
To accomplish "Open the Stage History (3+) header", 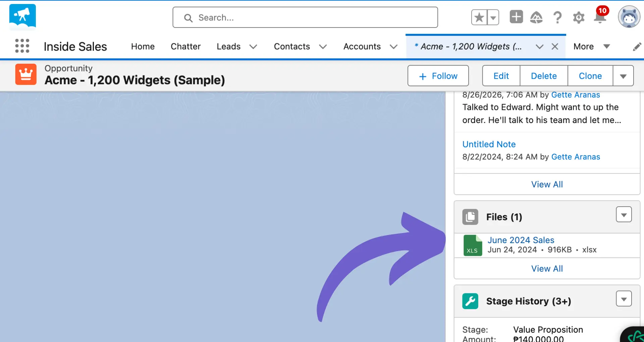I will point(529,301).
